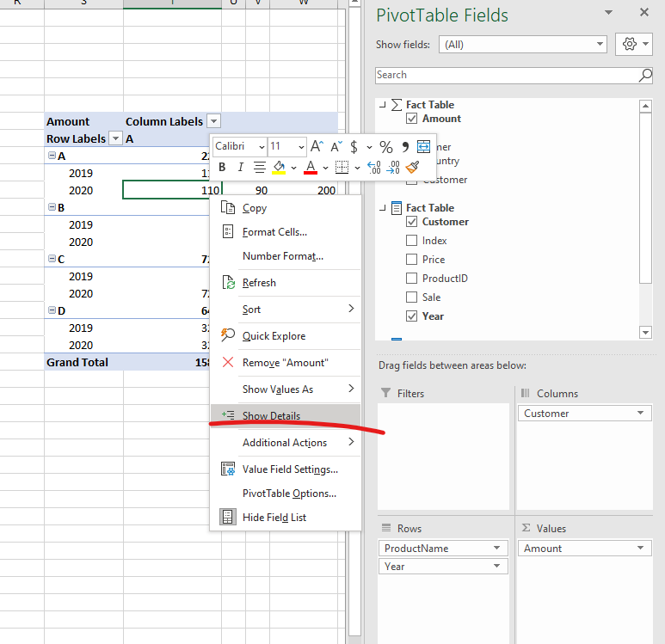
Task: Open ProductName field dropdown in Rows
Action: [x=496, y=548]
